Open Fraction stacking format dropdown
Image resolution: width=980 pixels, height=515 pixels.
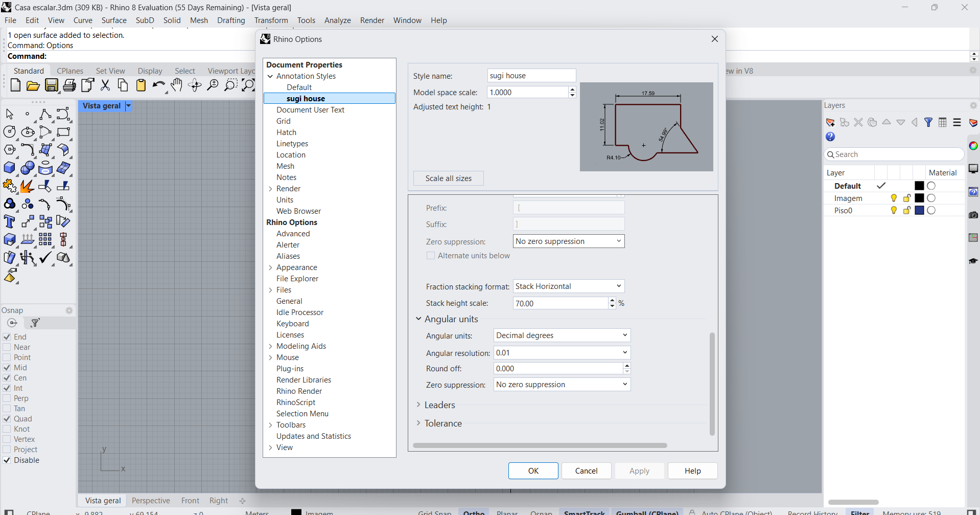coord(568,286)
